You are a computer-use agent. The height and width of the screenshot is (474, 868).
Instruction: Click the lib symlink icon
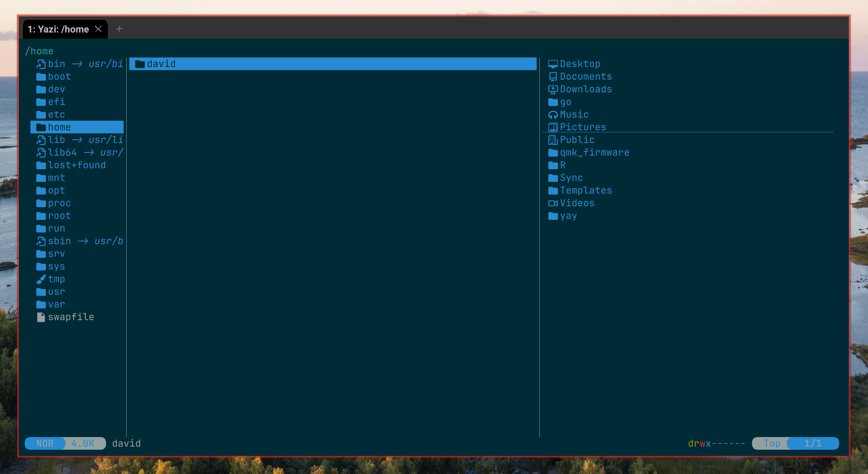coord(41,140)
